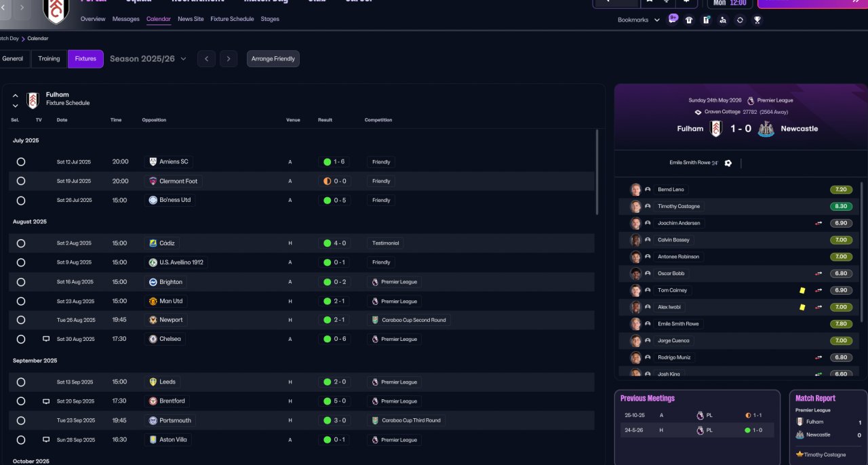
Task: Click the Amiens SC club badge
Action: [153, 162]
